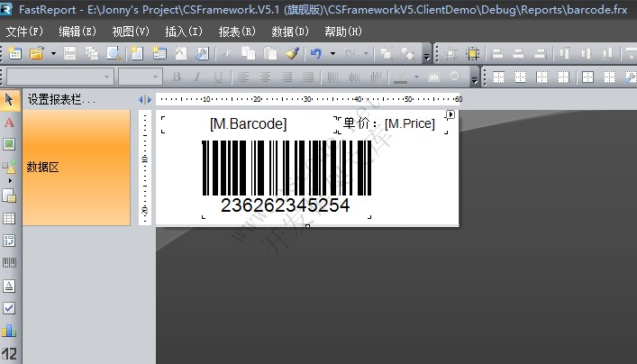637x364 pixels.
Task: Select the Chart object tool
Action: [9, 331]
